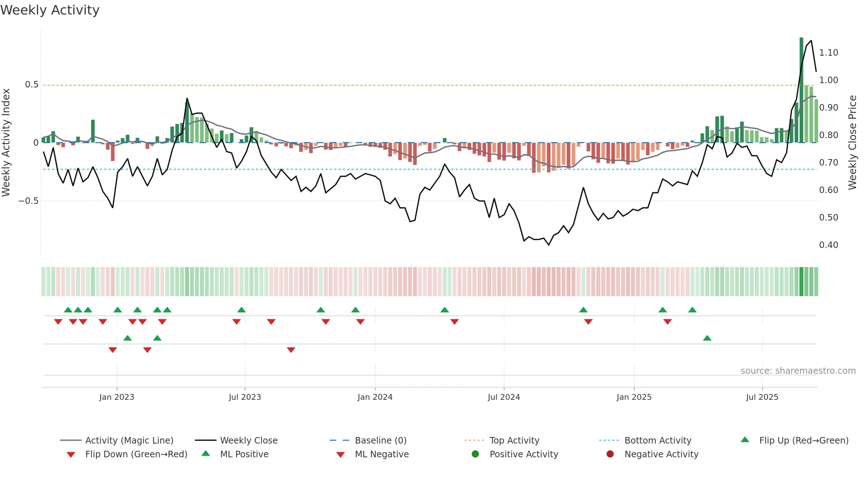This screenshot has height=488, width=868.
Task: Toggle Flip Up (Red→Green) legend entry
Action: tap(795, 440)
